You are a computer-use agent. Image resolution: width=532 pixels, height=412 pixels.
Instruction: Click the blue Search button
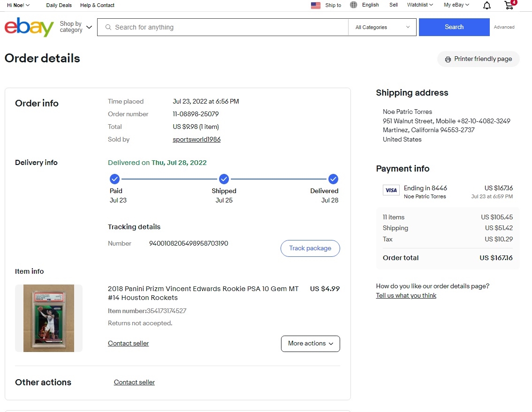pyautogui.click(x=454, y=27)
